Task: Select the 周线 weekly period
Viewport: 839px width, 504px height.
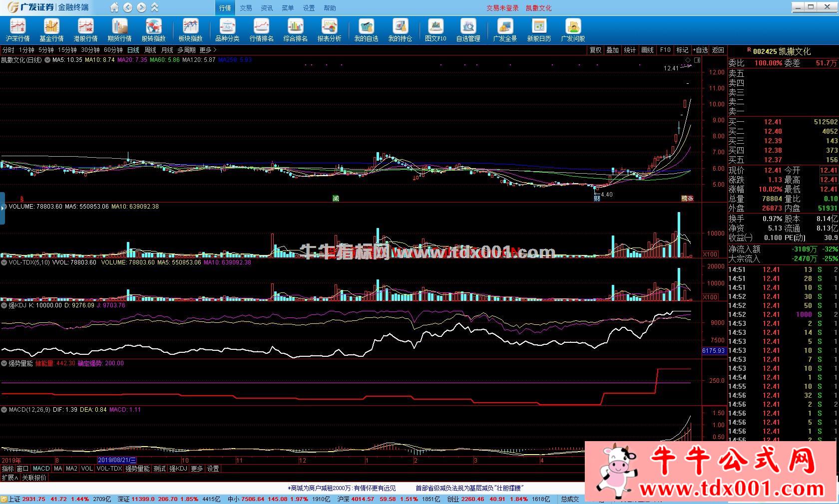Action: coord(150,50)
